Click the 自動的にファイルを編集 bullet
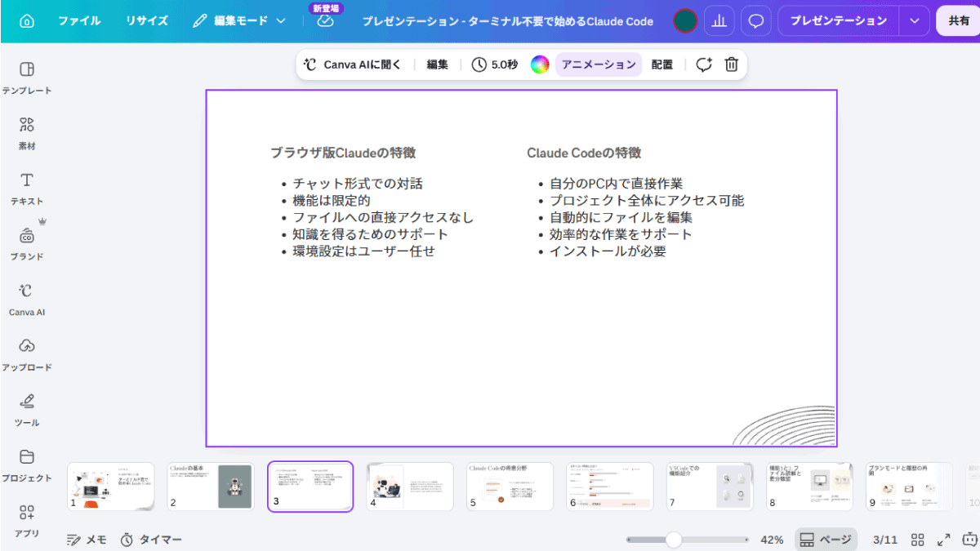The width and height of the screenshot is (980, 551). pyautogui.click(x=621, y=218)
